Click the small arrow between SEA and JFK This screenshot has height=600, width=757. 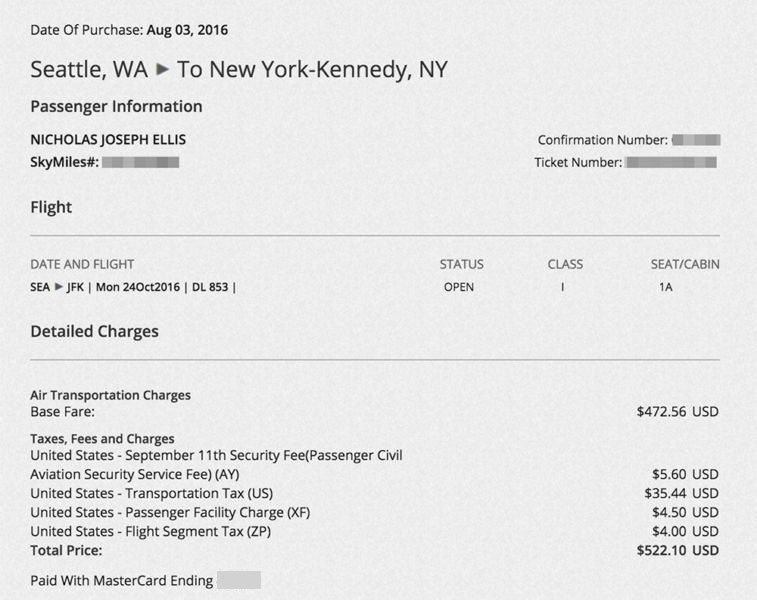click(60, 287)
